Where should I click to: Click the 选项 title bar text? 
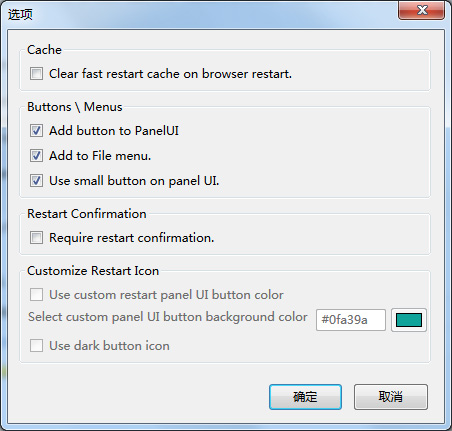click(x=20, y=14)
